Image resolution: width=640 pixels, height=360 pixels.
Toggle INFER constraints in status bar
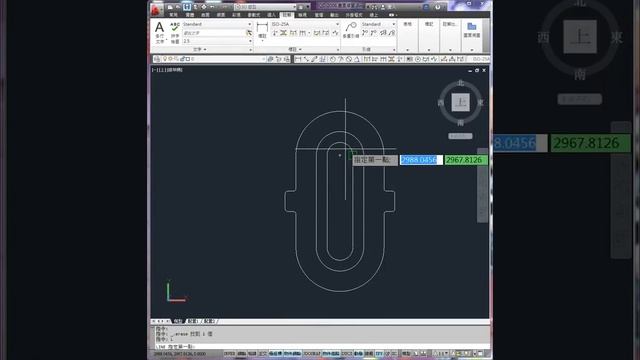coord(230,353)
